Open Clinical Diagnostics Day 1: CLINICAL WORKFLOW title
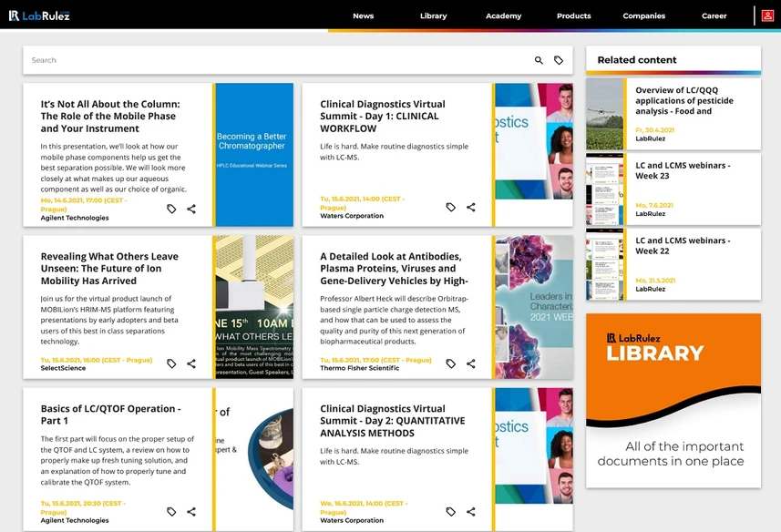 (383, 116)
